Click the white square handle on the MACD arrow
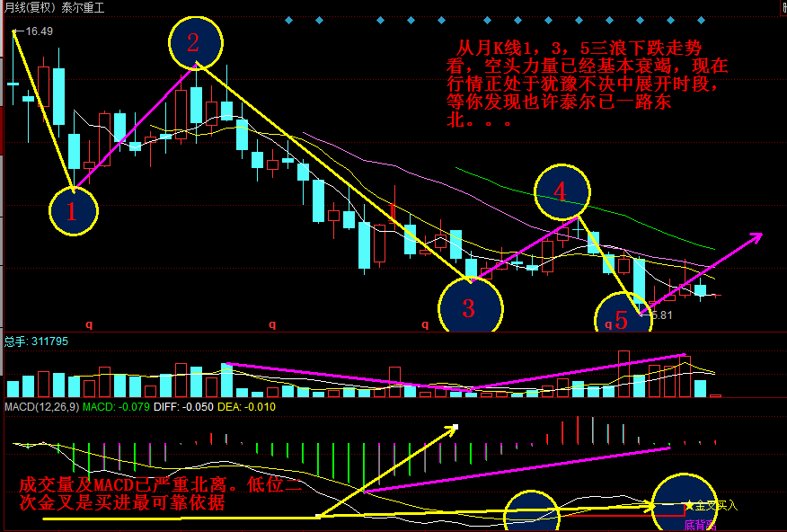The image size is (787, 532). 455,427
